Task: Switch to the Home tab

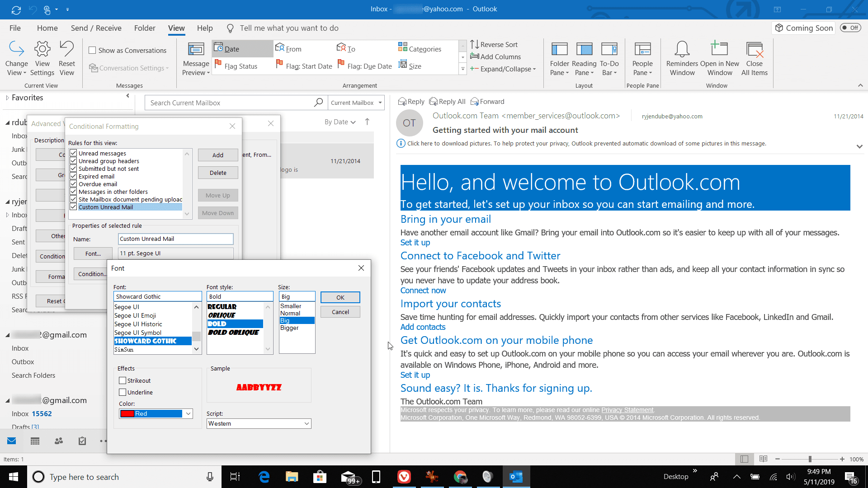Action: [x=47, y=28]
